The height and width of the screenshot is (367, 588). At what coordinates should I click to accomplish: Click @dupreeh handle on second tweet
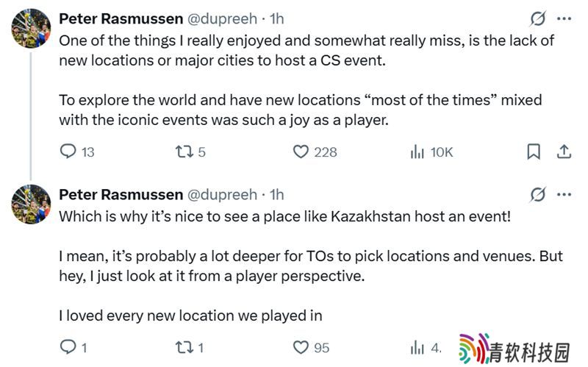point(223,195)
